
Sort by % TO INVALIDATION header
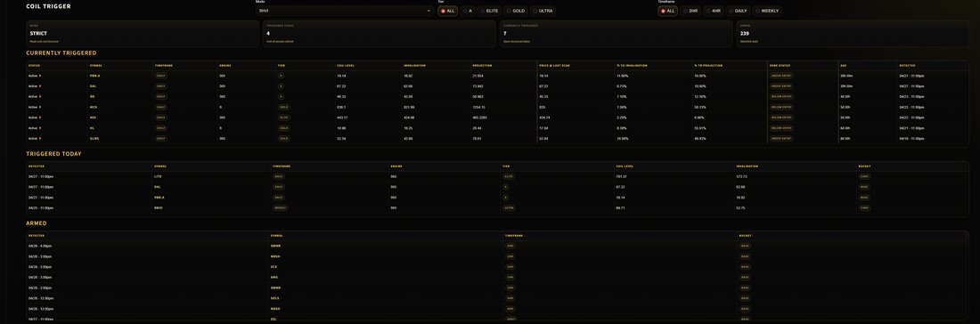tap(632, 66)
